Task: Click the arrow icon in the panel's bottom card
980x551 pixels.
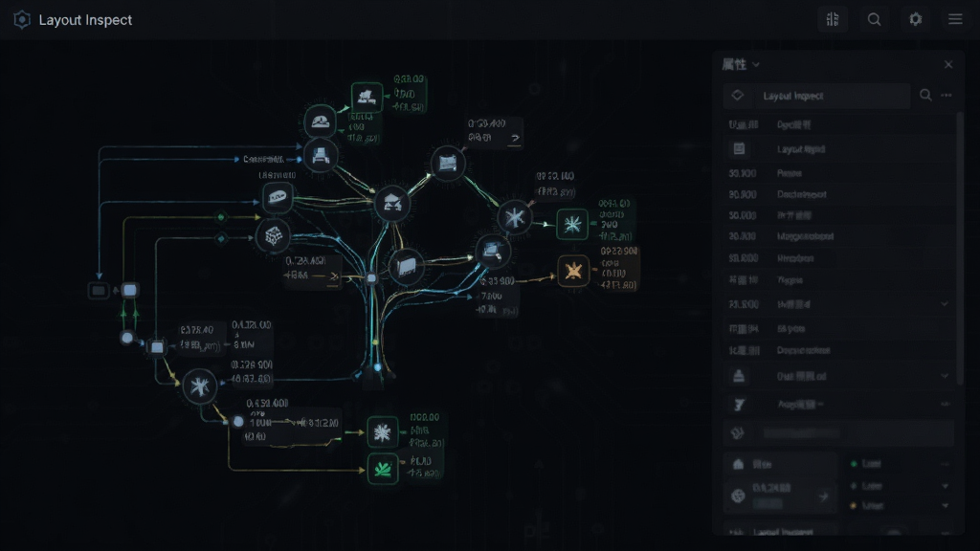Action: (823, 496)
